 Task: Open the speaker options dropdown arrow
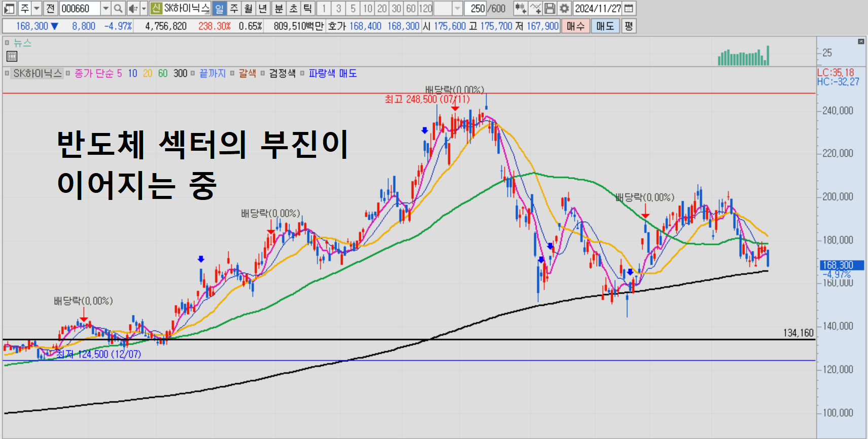[144, 8]
